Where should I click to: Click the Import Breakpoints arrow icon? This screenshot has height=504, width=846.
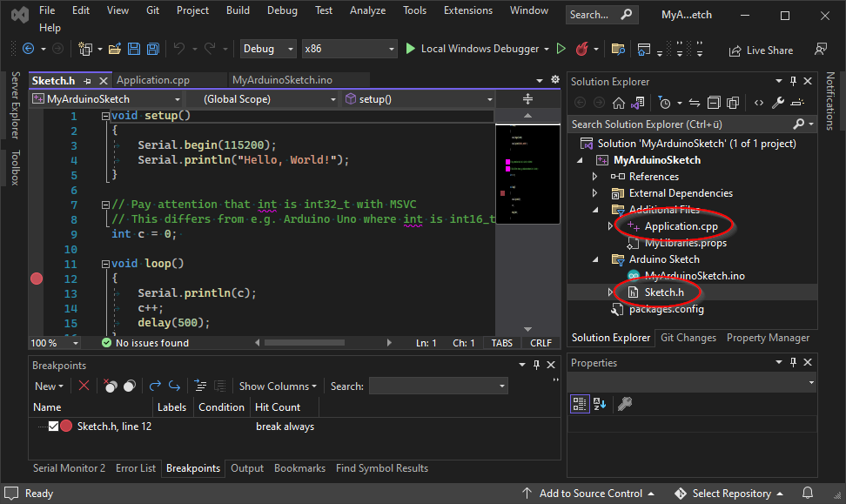click(174, 386)
